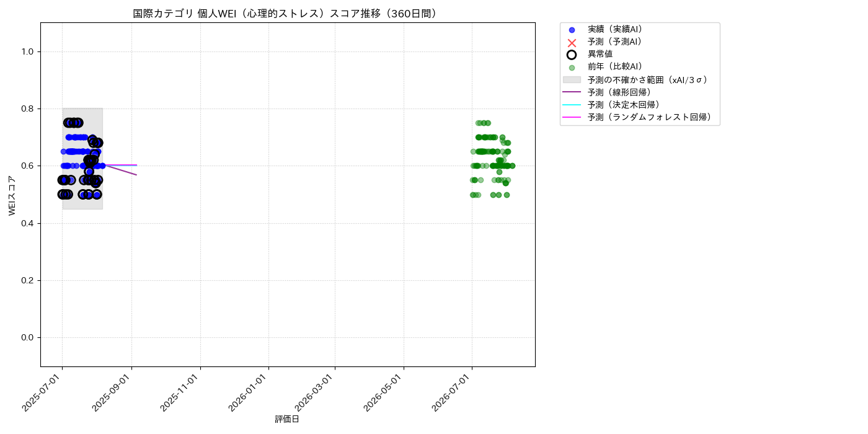Click the gray uncertainty range legend swatch
This screenshot has width=868, height=434.
(572, 80)
